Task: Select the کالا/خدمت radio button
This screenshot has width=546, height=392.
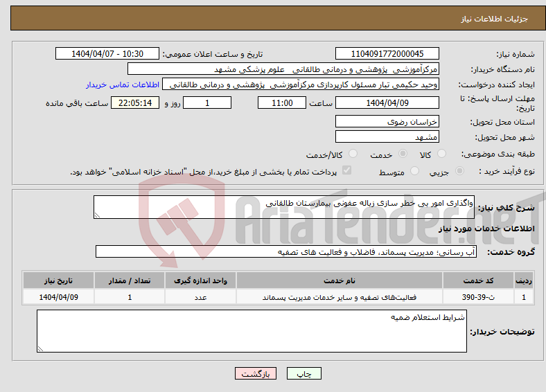Action: click(353, 154)
